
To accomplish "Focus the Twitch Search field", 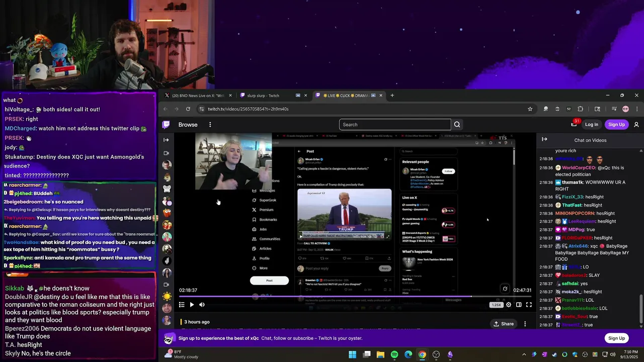I will (395, 125).
